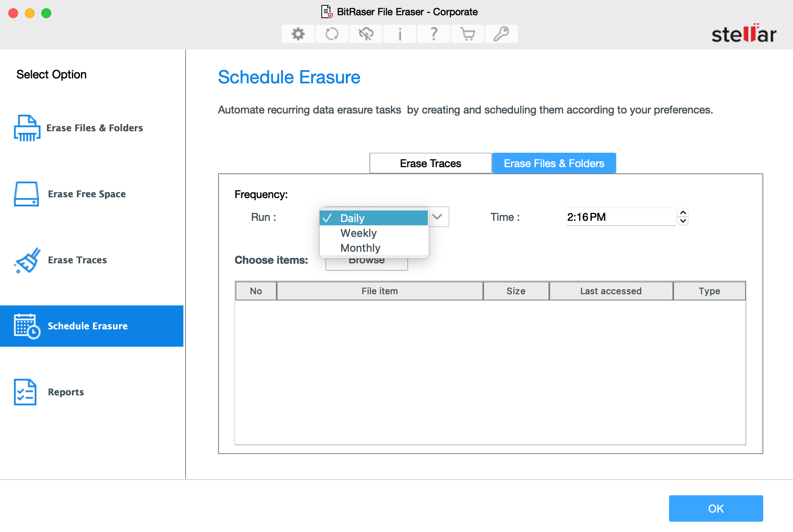
Task: Choose Monthly from Run dropdown
Action: pyautogui.click(x=374, y=248)
